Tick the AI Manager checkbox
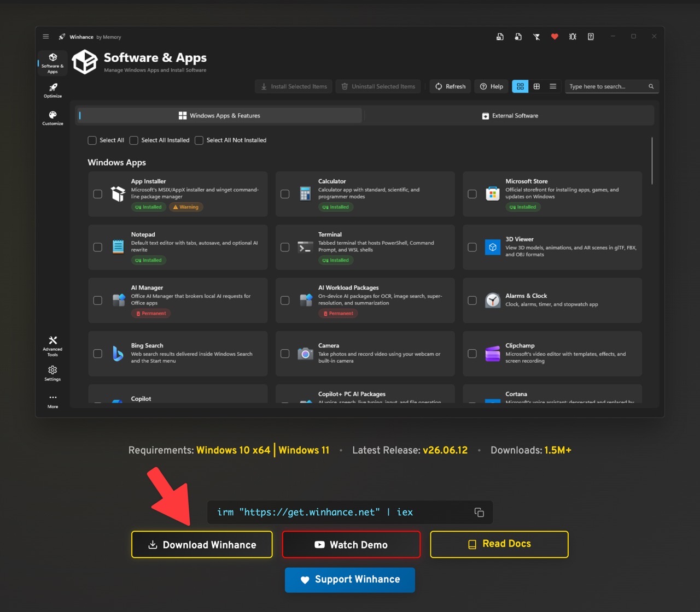 [x=97, y=300]
